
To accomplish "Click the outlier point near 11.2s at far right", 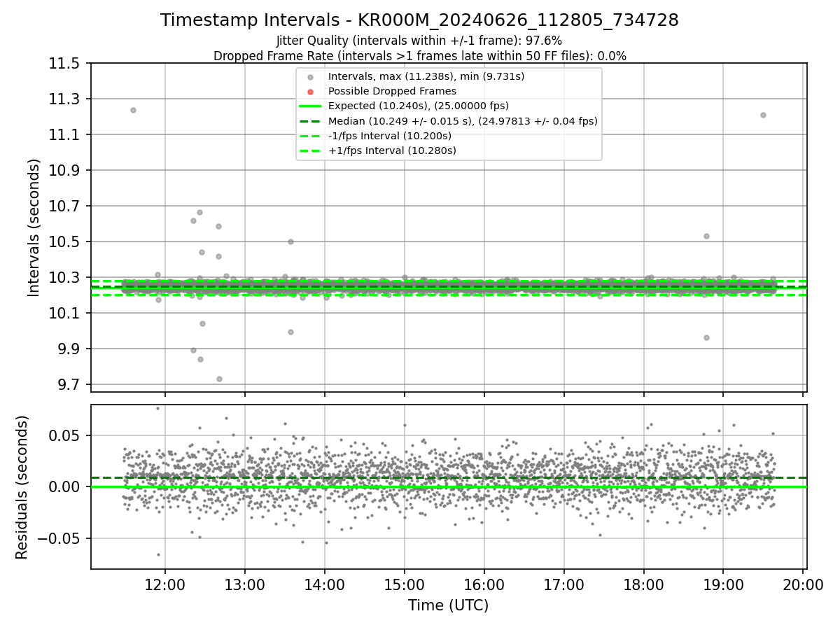I will tap(763, 115).
